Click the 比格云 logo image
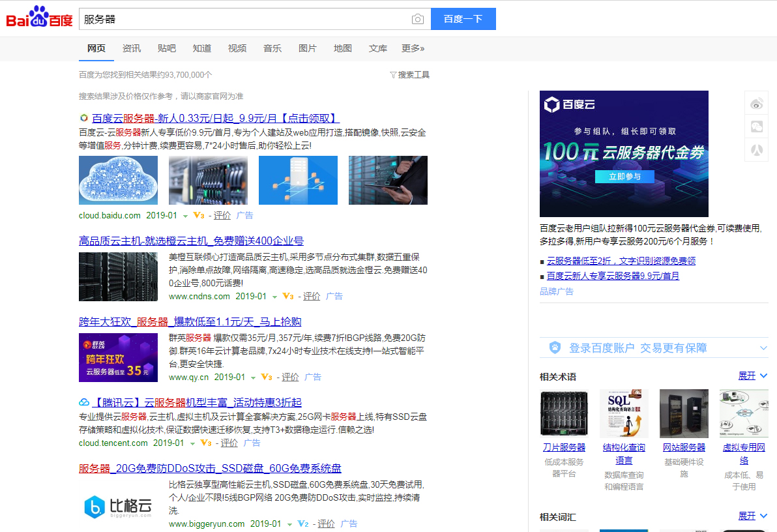 118,507
